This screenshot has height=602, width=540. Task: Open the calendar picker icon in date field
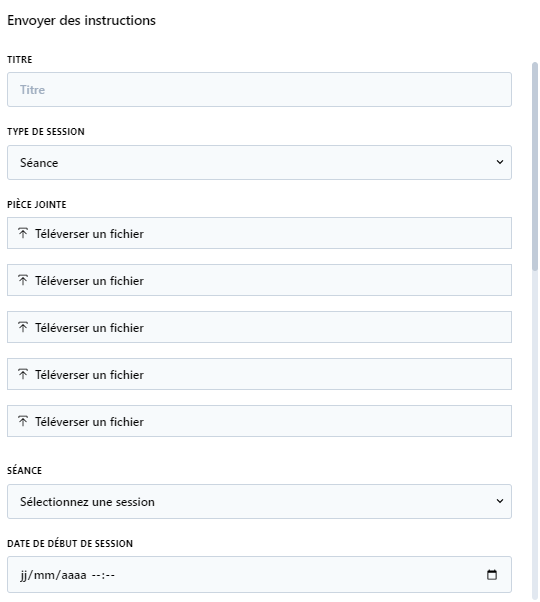coord(492,575)
